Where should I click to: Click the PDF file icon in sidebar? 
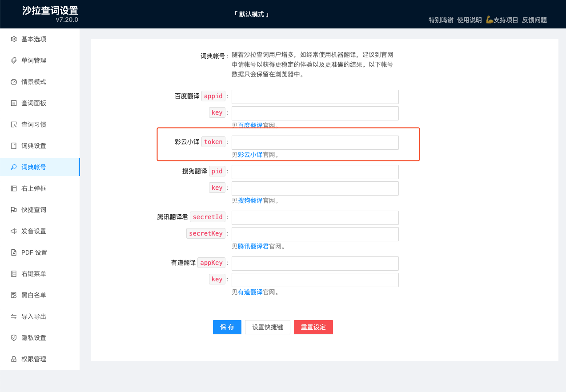coord(14,252)
